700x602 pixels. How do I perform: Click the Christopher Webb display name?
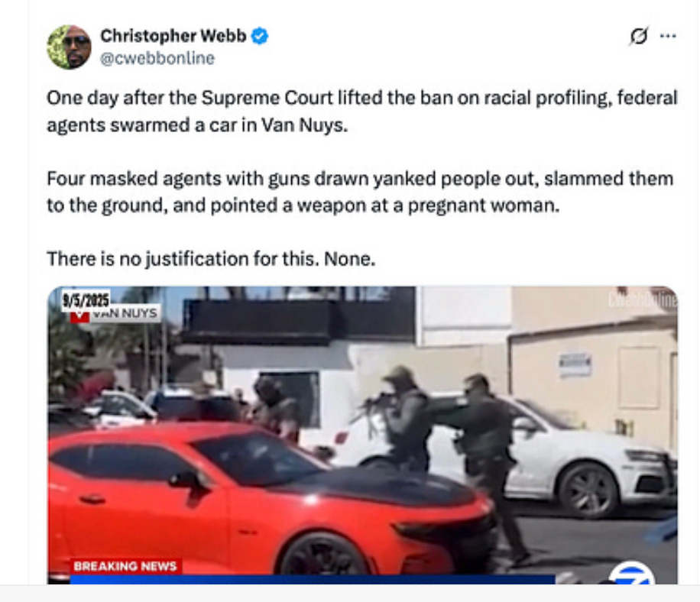pyautogui.click(x=173, y=36)
